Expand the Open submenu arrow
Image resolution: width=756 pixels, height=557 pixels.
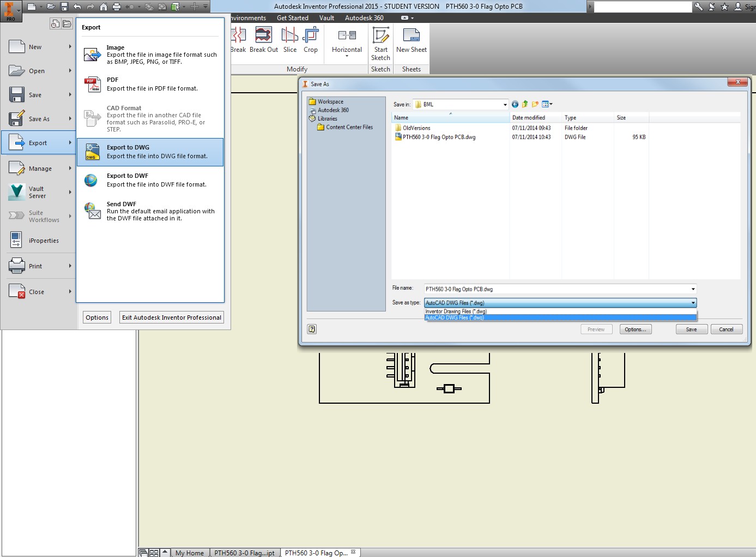point(70,71)
